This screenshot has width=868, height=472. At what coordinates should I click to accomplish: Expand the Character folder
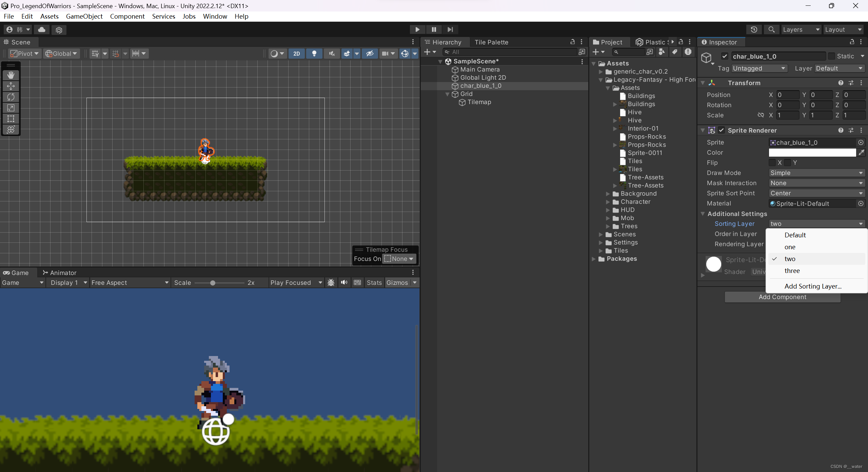(608, 202)
